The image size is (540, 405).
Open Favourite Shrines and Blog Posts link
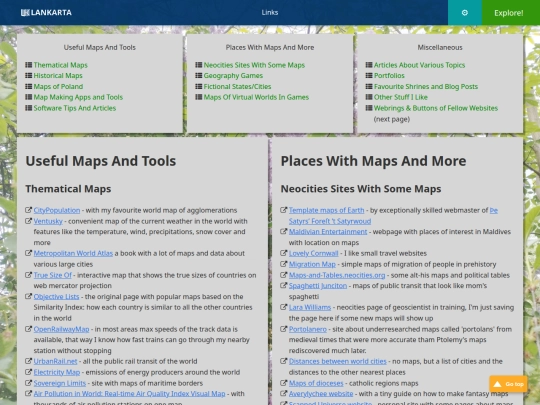pyautogui.click(x=426, y=86)
